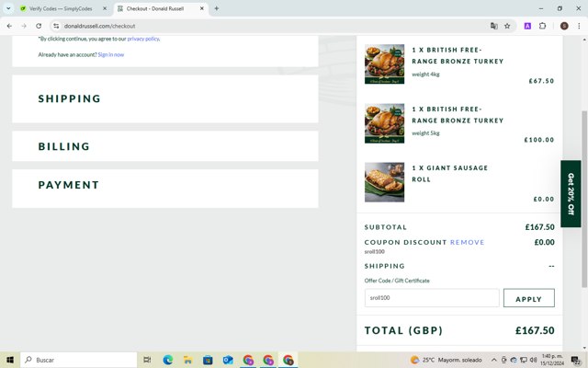Click the Sign in now link
Viewport: 588px width, 368px height.
point(111,54)
